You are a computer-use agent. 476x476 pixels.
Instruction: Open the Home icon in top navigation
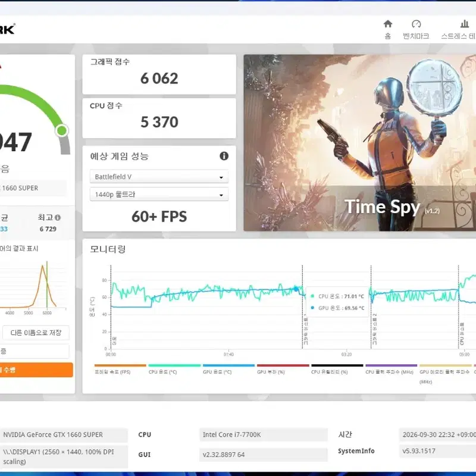(x=388, y=24)
